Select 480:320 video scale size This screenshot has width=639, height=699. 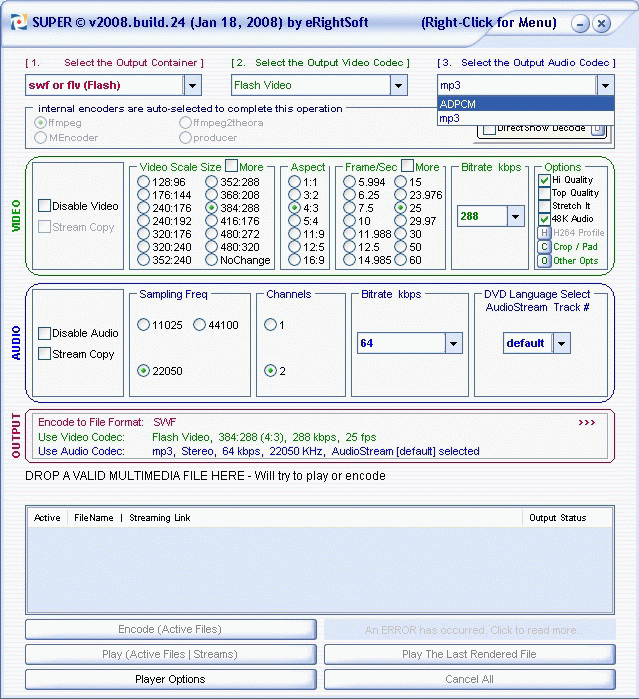point(211,247)
